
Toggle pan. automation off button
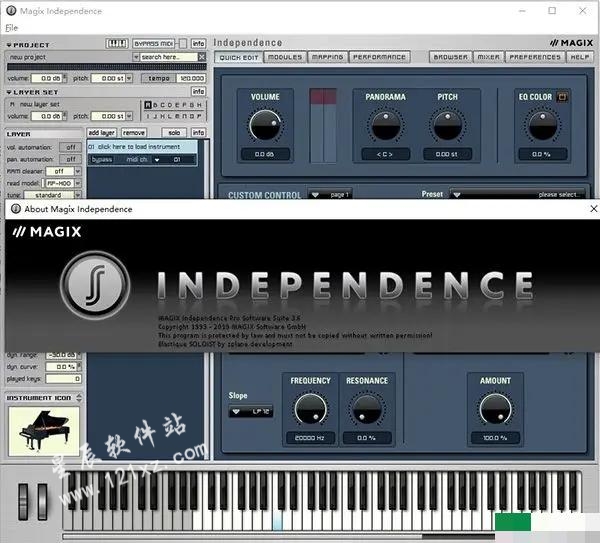[70, 159]
